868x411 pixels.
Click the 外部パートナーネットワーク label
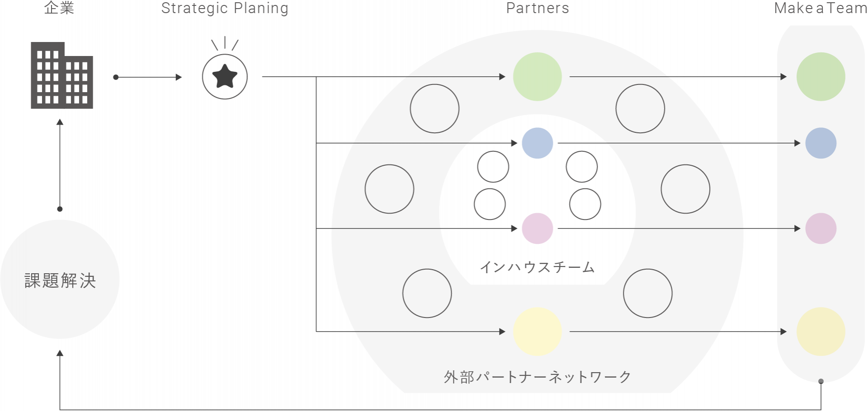point(538,377)
